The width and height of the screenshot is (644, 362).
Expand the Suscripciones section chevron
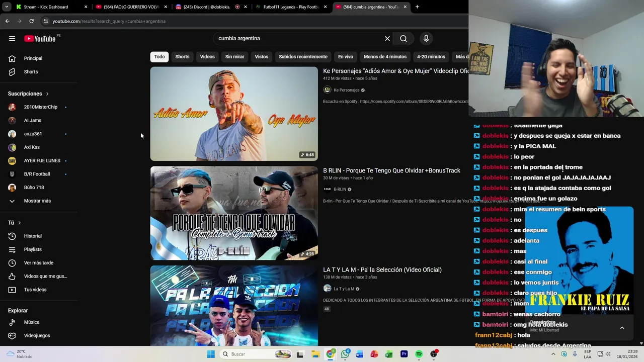pos(47,94)
